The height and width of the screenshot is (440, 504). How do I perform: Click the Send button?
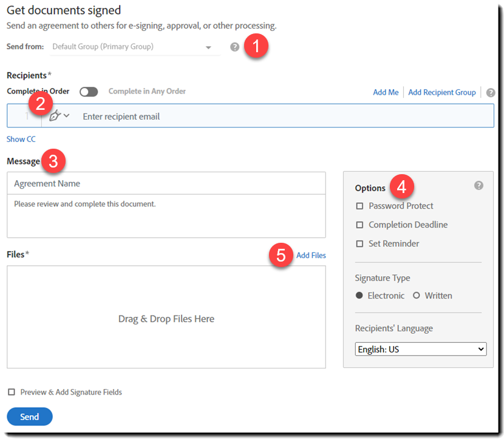tap(29, 416)
